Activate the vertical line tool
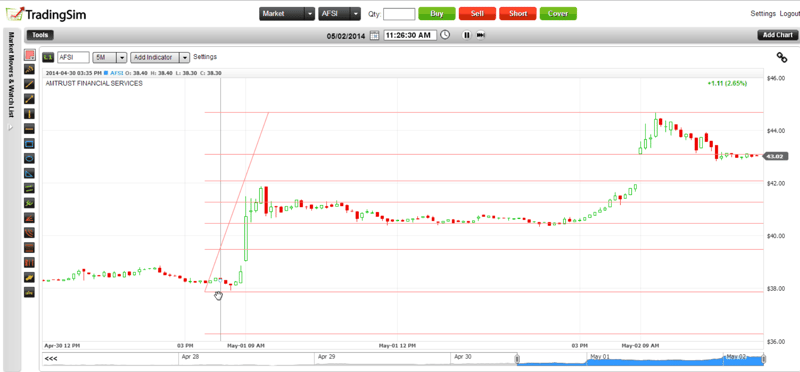 click(x=30, y=114)
